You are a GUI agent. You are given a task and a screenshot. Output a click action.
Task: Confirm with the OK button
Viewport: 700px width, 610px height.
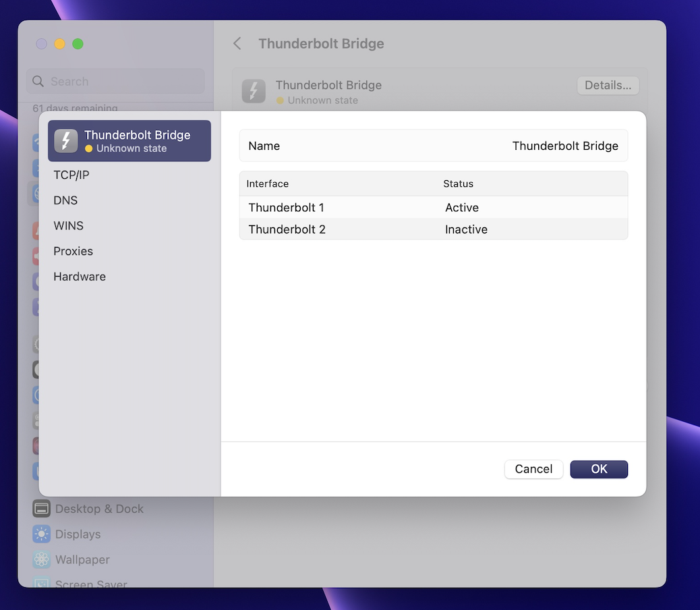[x=599, y=469]
